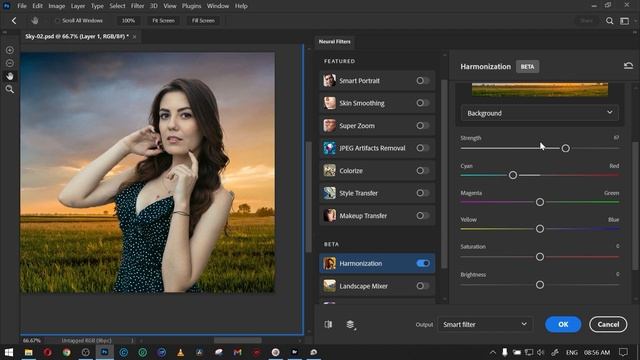Click the BETA badge next to Harmonization
Image resolution: width=640 pixels, height=360 pixels.
point(527,67)
